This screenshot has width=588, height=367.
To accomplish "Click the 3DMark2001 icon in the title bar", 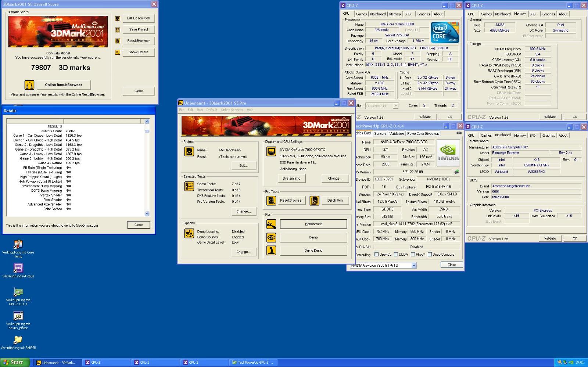I will 180,103.
